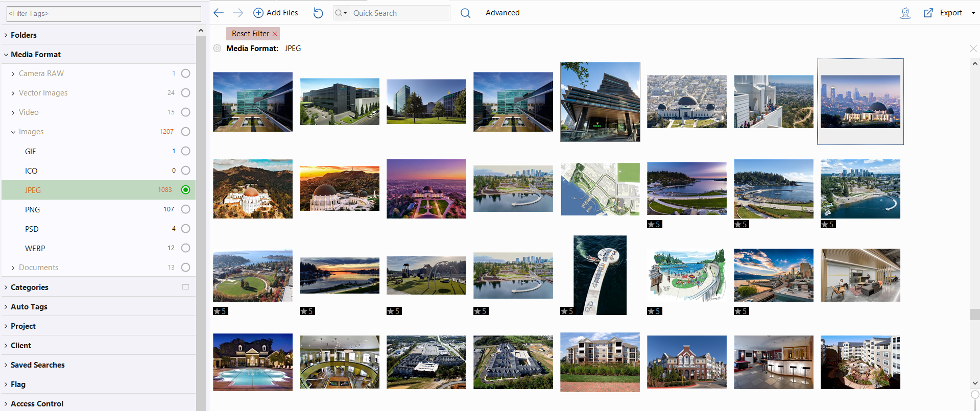Click the gear icon beside Media Format

coord(217,48)
